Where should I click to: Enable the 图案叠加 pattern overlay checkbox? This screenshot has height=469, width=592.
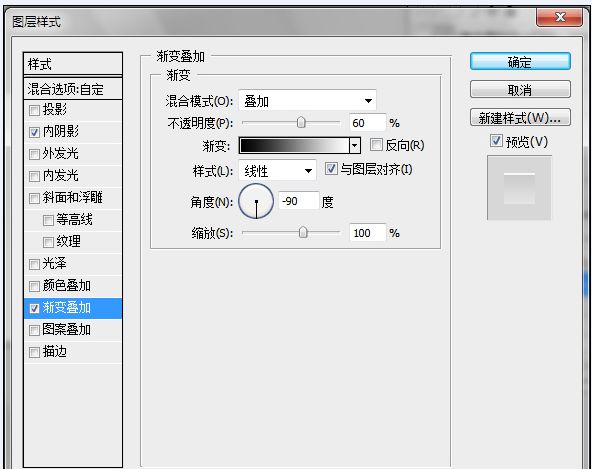(34, 330)
